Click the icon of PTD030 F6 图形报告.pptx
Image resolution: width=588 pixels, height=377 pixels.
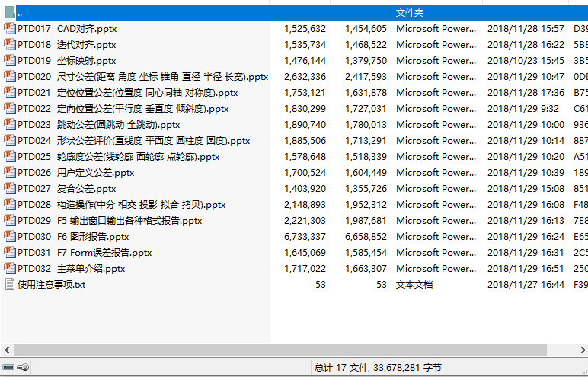coord(9,236)
